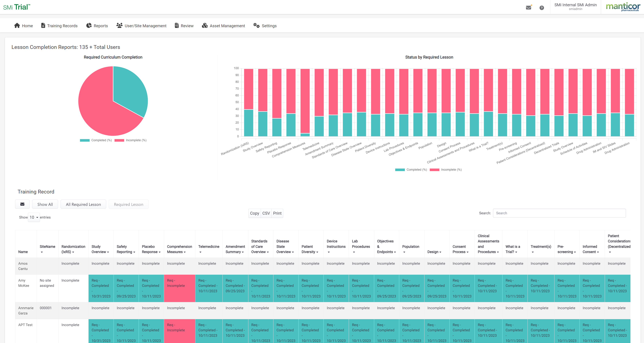The height and width of the screenshot is (343, 644).
Task: Click the User/Site Management people icon
Action: [x=119, y=26]
